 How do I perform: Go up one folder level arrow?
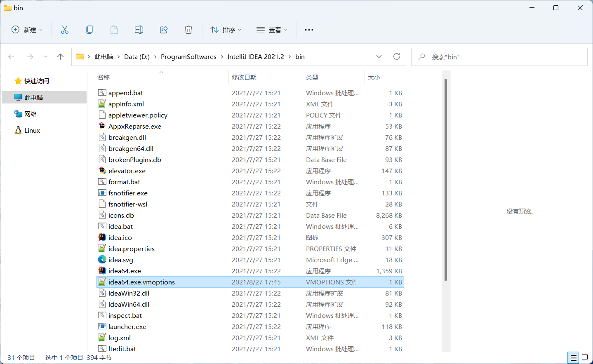click(x=61, y=57)
